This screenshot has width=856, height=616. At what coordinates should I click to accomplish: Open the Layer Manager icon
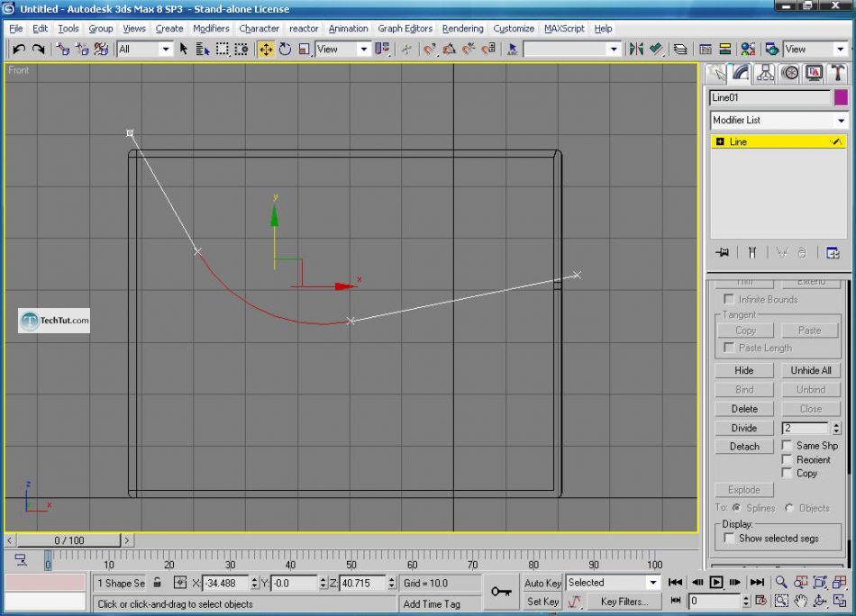click(x=680, y=50)
